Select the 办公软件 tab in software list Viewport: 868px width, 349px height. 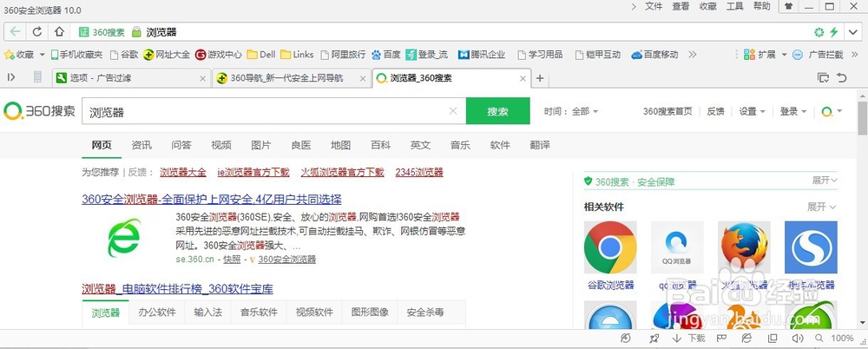point(157,313)
